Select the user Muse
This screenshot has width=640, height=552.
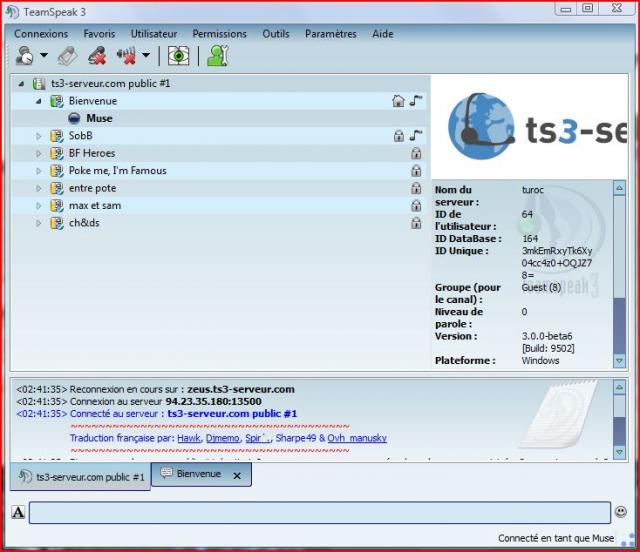[99, 118]
